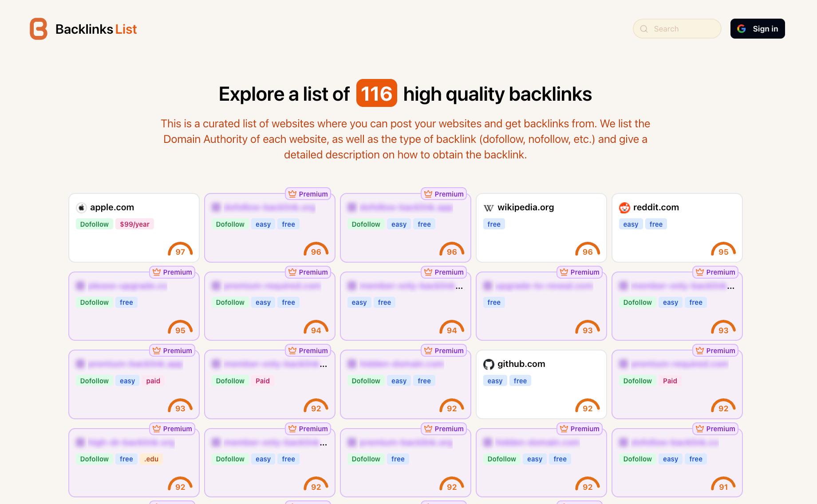This screenshot has height=504, width=817.
Task: Toggle the Dofollow tag on the apple.com card
Action: coord(94,224)
